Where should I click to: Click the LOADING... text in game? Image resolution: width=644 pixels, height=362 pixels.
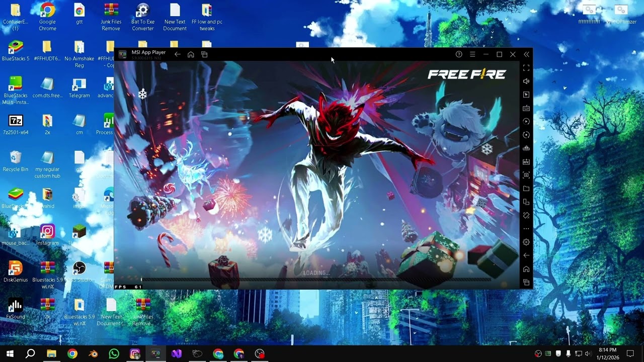[x=316, y=273]
